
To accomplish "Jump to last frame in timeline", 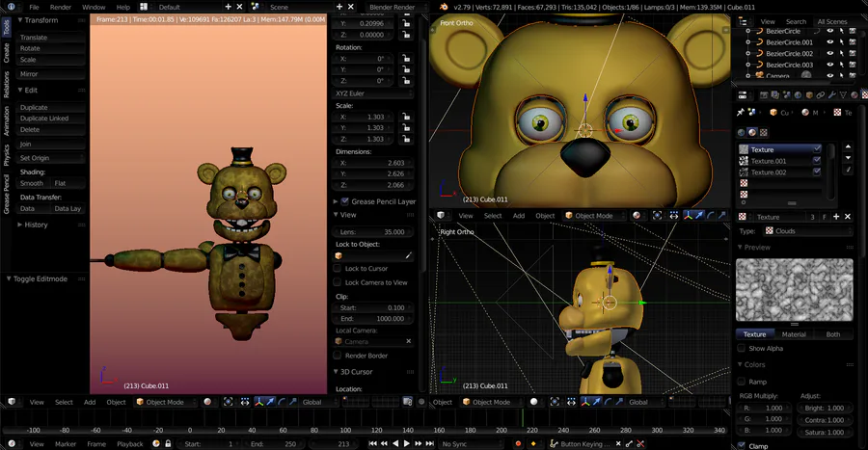I will tap(429, 443).
